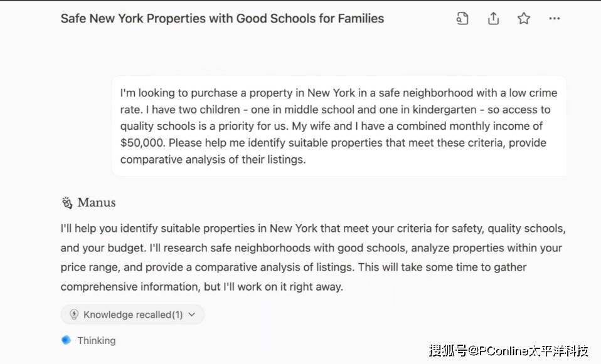Open the three-dot more options menu
The height and width of the screenshot is (364, 601).
click(x=554, y=19)
